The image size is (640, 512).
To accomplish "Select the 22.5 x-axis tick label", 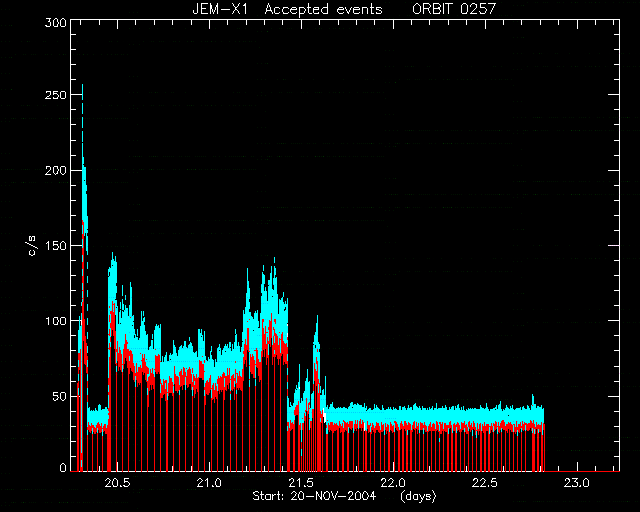I will [x=485, y=483].
